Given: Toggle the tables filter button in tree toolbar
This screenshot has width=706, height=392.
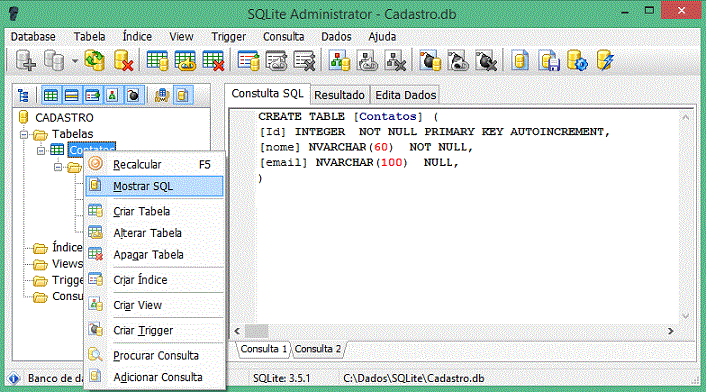Looking at the screenshot, I should [51, 95].
